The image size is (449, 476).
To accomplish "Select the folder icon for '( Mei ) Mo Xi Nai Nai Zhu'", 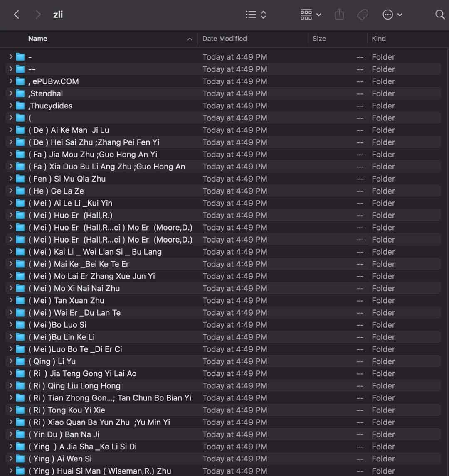I will (20, 288).
